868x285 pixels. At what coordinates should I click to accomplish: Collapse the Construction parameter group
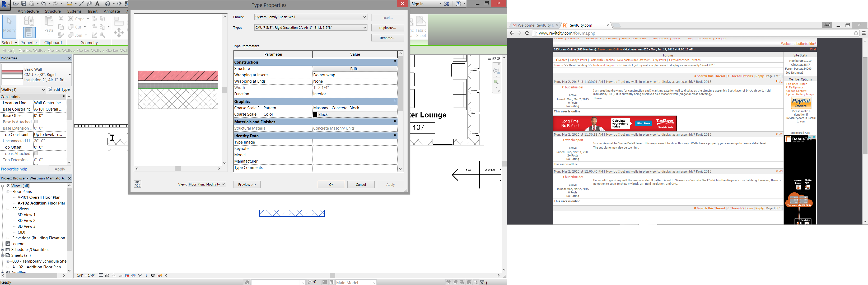click(395, 61)
